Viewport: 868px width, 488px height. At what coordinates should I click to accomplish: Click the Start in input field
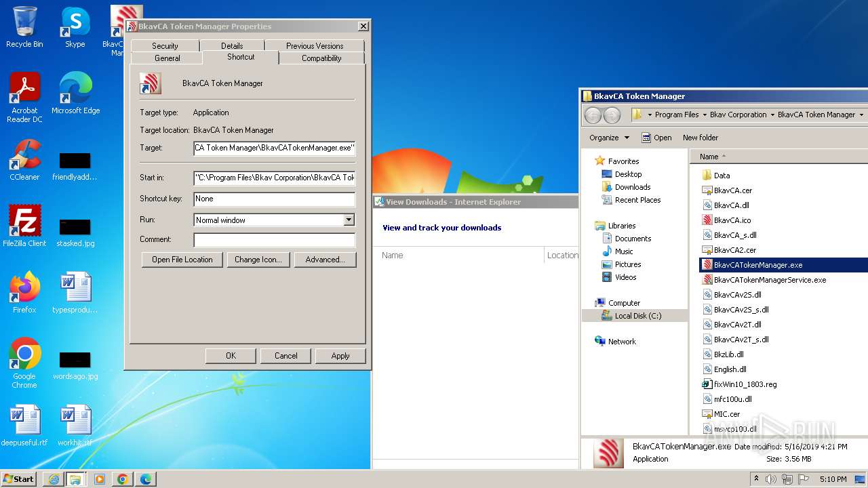(x=274, y=178)
